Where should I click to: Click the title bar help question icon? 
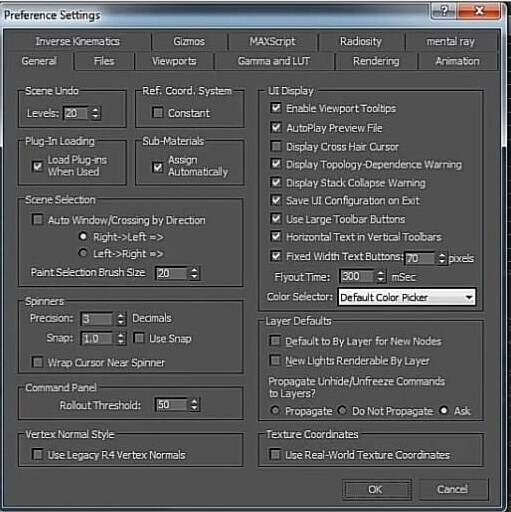point(444,11)
